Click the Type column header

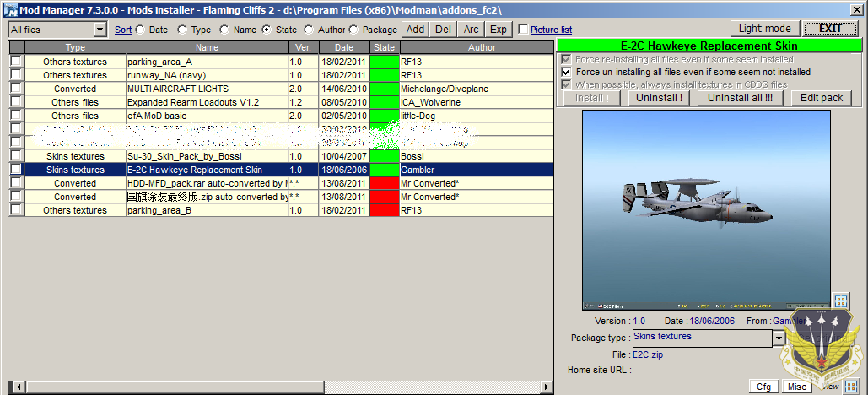point(76,47)
